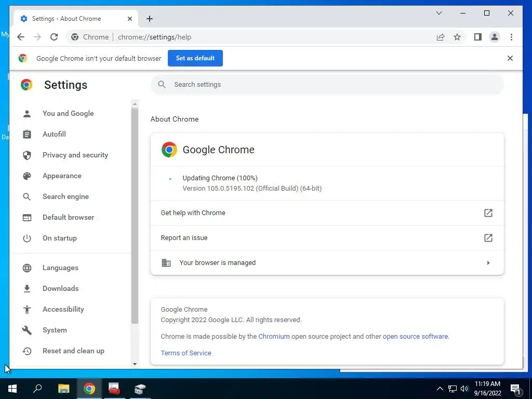Expand Your browser is managed arrow
The image size is (532, 399).
click(488, 262)
